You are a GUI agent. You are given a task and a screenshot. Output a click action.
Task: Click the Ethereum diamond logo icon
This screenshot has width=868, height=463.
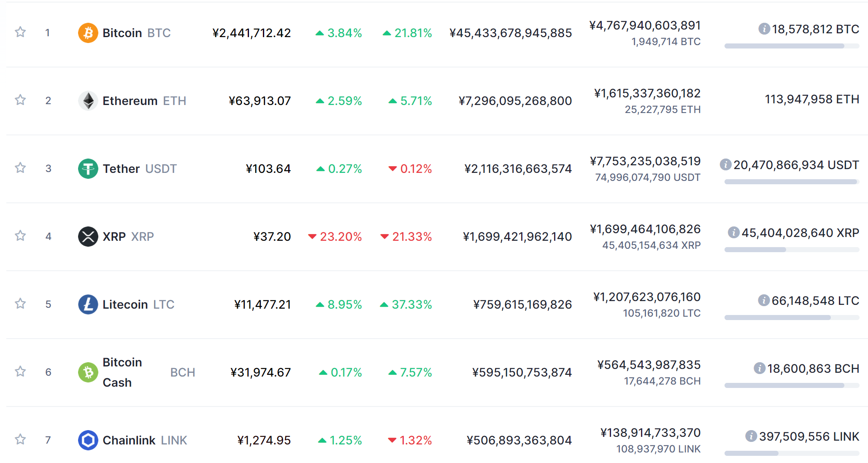tap(88, 101)
